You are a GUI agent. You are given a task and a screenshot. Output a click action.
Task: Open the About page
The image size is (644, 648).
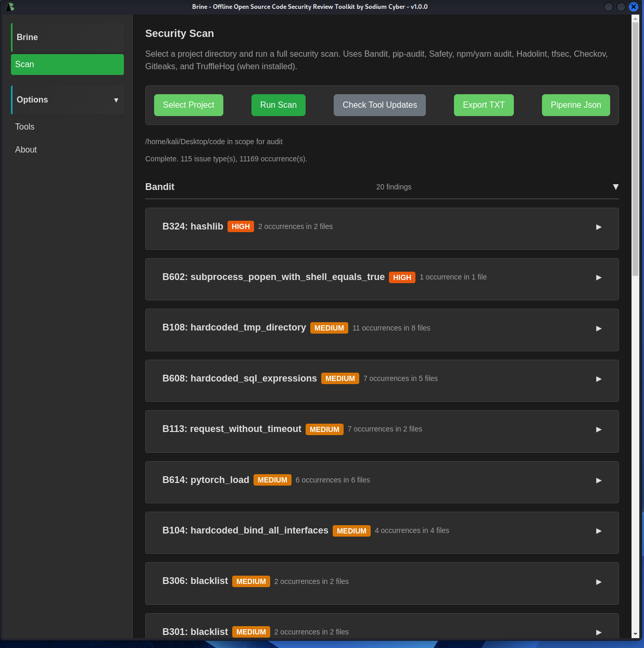point(26,150)
